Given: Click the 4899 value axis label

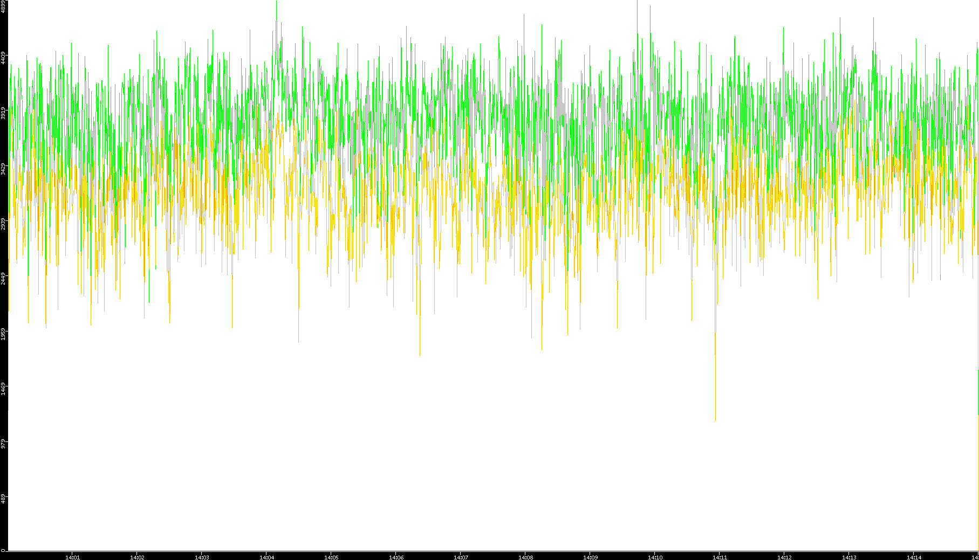Looking at the screenshot, I should 3,6.
